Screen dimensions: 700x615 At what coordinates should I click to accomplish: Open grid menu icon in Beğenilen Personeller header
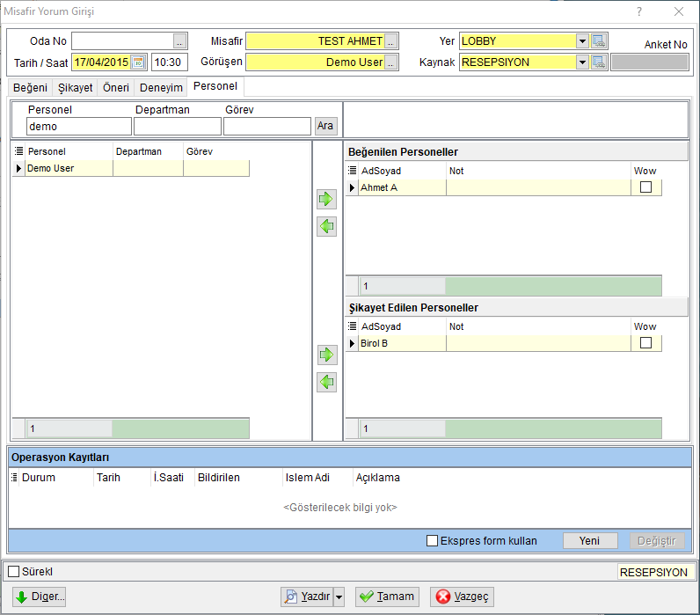point(353,171)
